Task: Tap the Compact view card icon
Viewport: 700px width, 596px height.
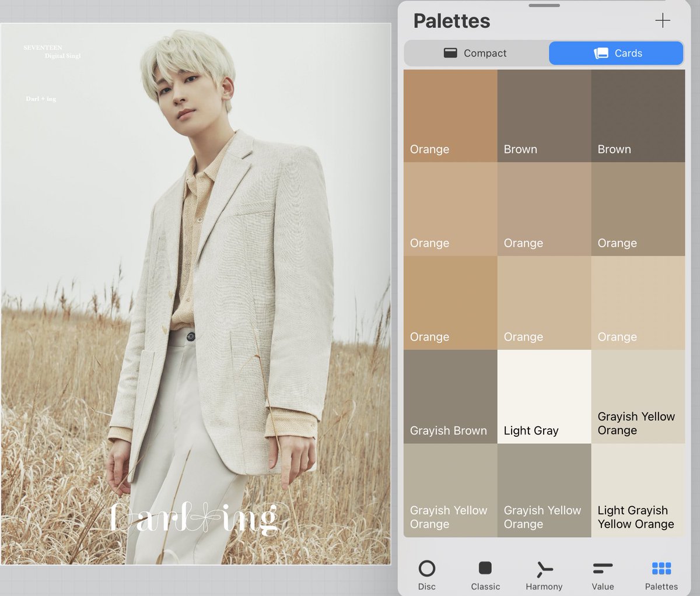Action: 450,53
